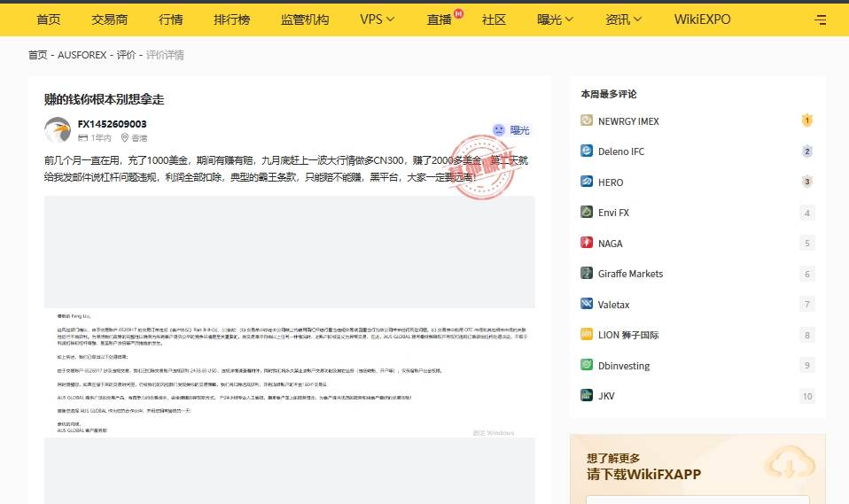Click the rank 3 bronze badge

(x=806, y=182)
